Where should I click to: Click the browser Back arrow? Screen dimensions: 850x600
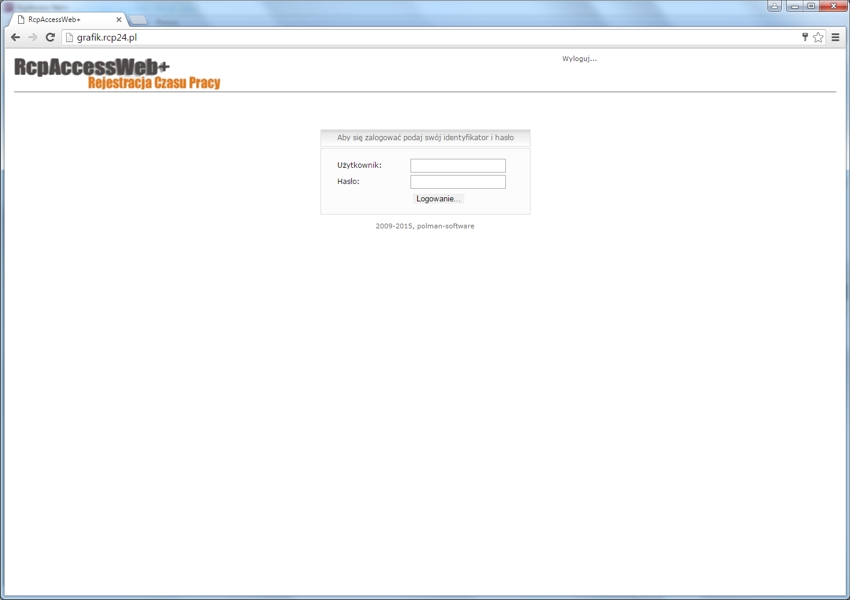pos(15,37)
